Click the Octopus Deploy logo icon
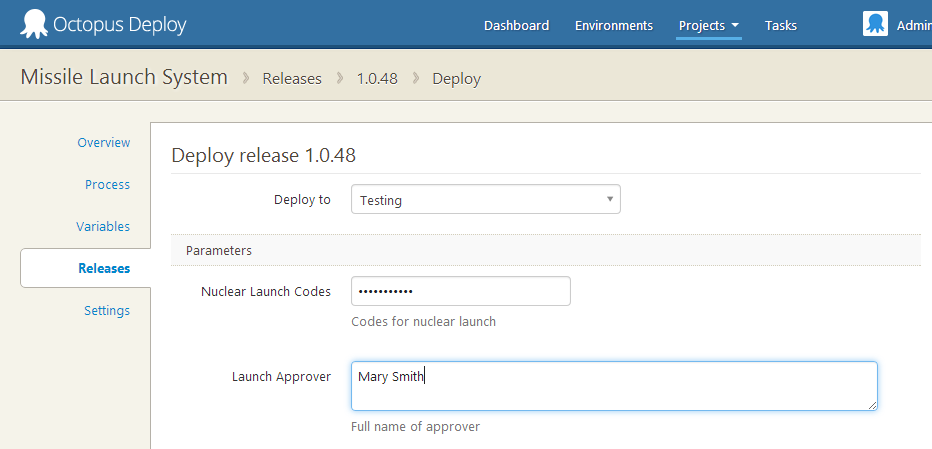 point(34,24)
